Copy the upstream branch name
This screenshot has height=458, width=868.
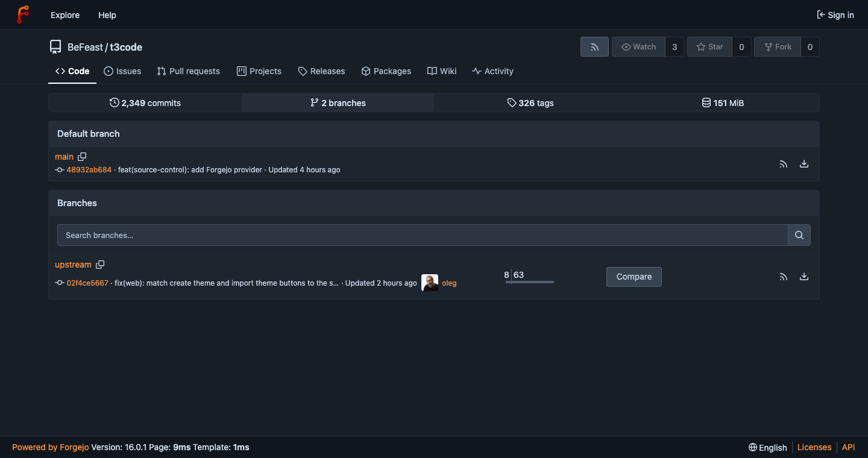coord(100,265)
